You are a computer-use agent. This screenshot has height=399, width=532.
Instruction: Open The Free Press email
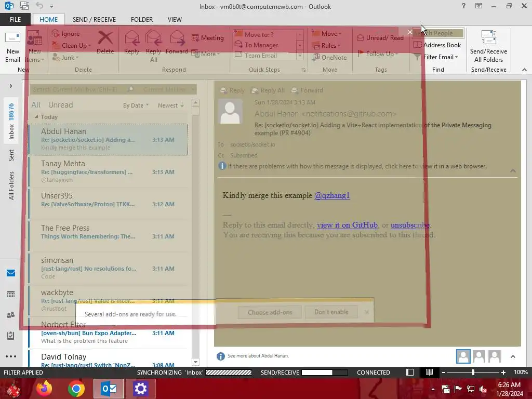(108, 236)
